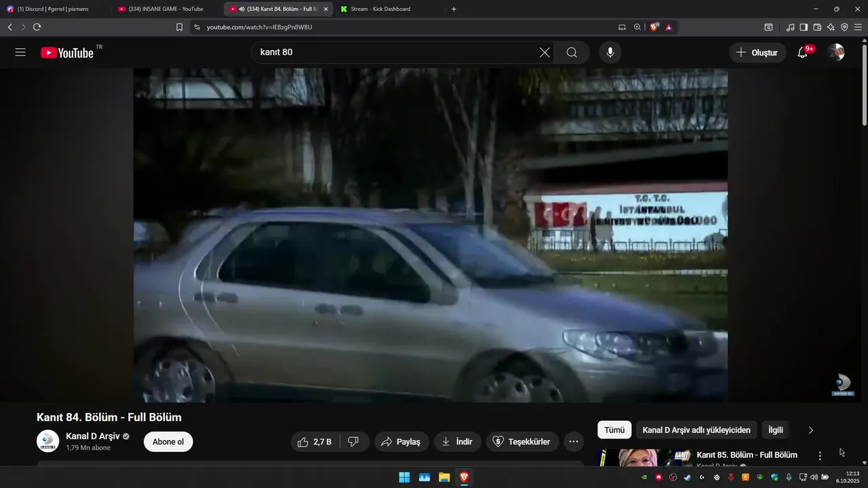Select the Tümü filter chip
868x488 pixels.
point(614,430)
